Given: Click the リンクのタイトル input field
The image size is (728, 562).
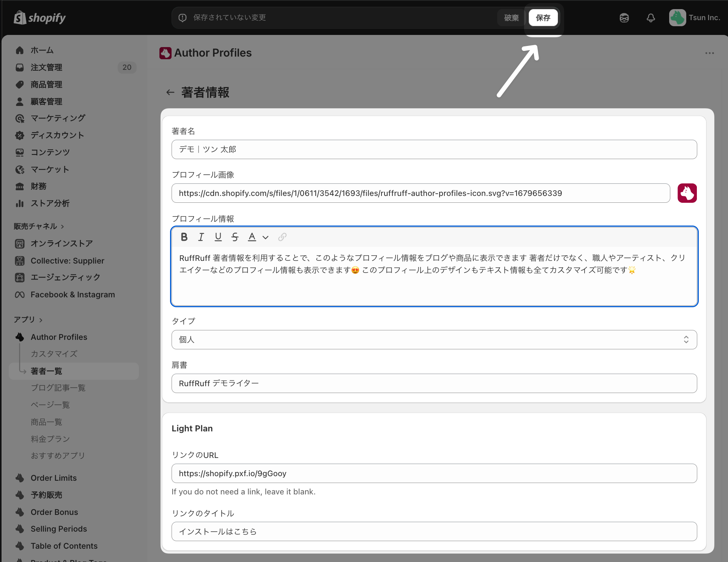Looking at the screenshot, I should click(x=434, y=531).
